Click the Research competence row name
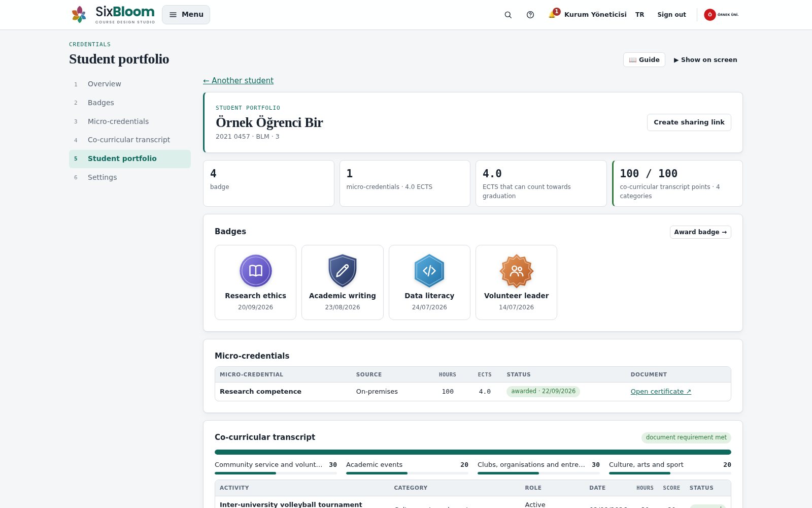Screen dimensions: 812x508 tap(260, 391)
